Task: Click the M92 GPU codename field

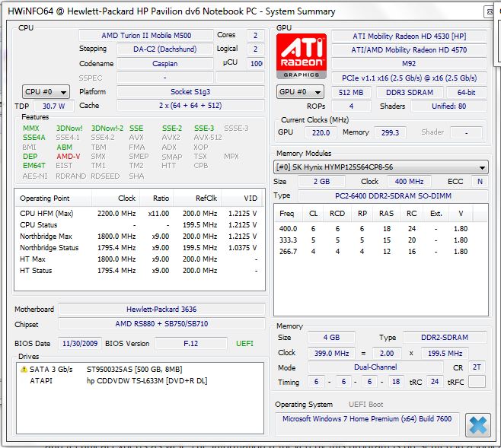Action: coord(409,63)
